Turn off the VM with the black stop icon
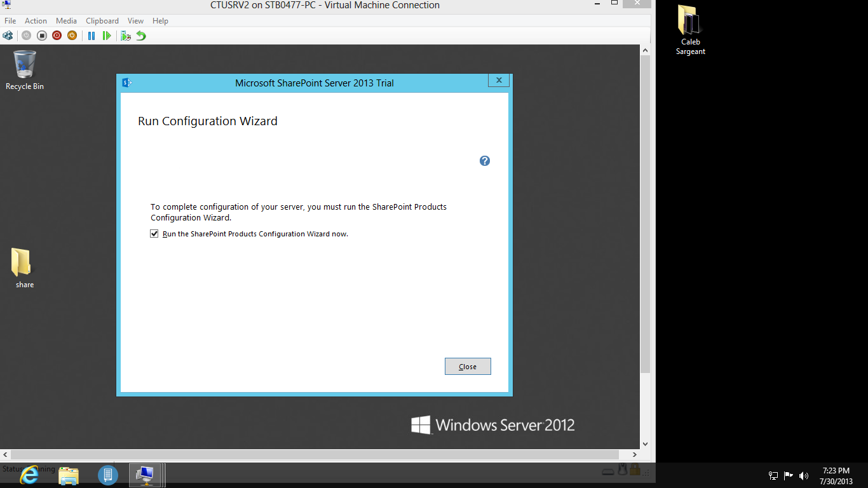Screen dimensions: 868x488 click(42, 36)
